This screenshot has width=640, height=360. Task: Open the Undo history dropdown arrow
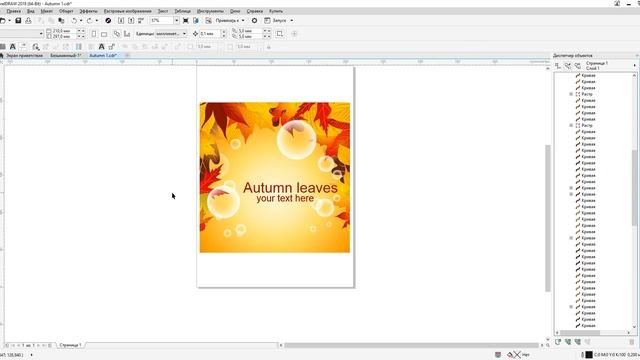pos(81,20)
